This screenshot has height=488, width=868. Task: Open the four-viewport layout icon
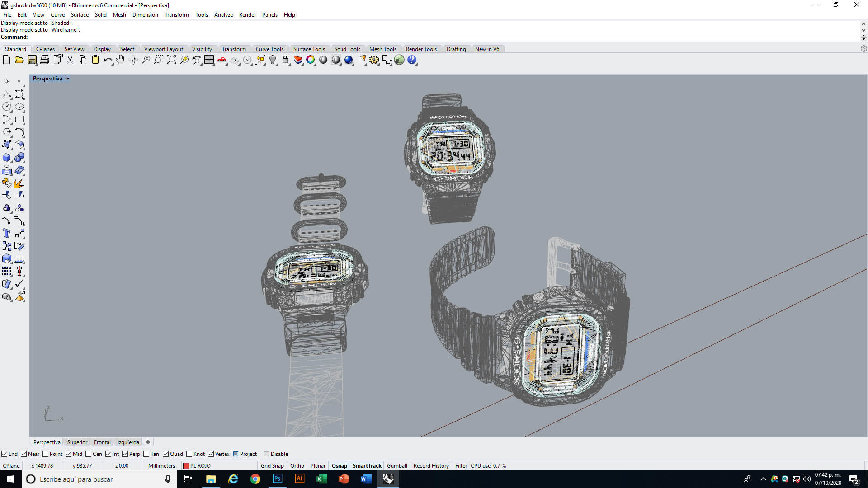point(209,60)
